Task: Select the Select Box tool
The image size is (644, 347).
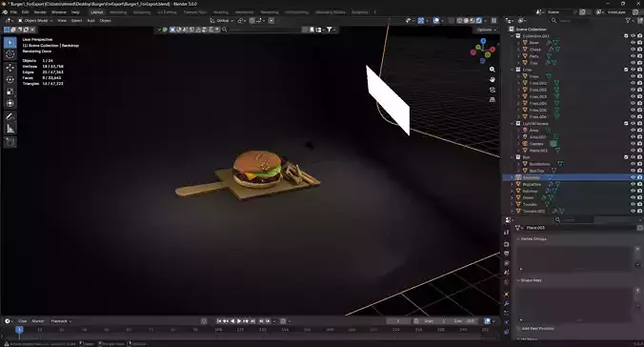Action: pyautogui.click(x=10, y=43)
